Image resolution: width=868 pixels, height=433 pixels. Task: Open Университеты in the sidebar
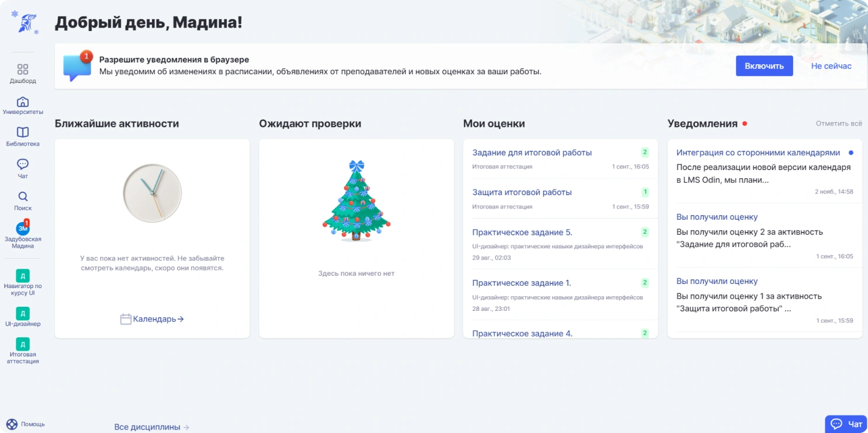pos(23,101)
